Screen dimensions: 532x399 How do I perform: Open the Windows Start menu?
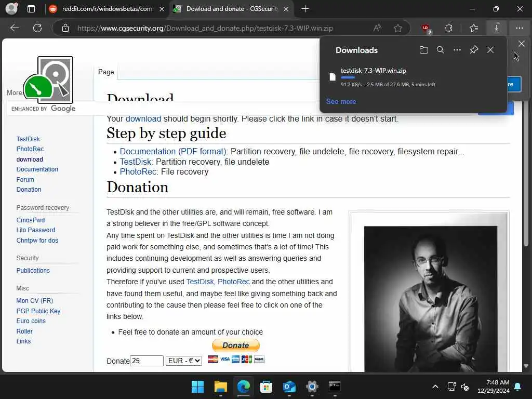coord(197,387)
